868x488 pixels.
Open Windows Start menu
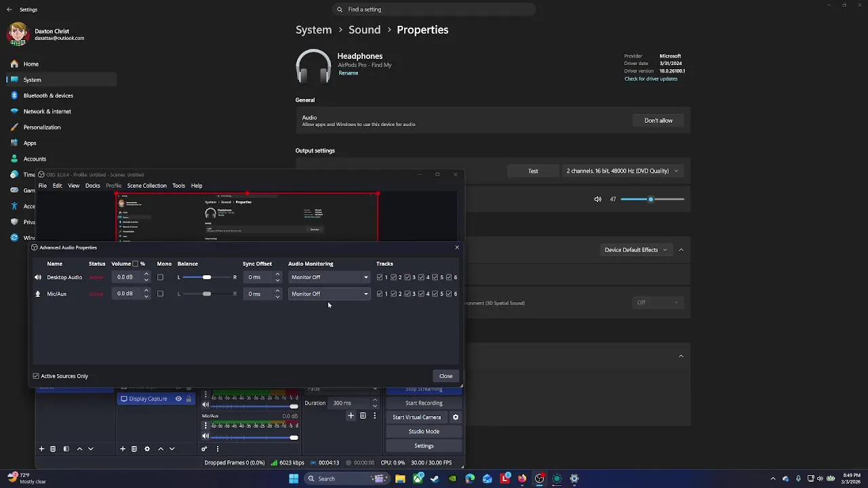point(294,479)
